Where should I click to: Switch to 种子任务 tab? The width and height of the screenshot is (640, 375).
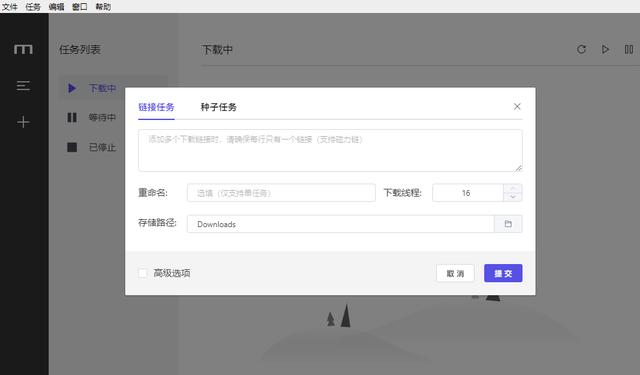[x=218, y=107]
